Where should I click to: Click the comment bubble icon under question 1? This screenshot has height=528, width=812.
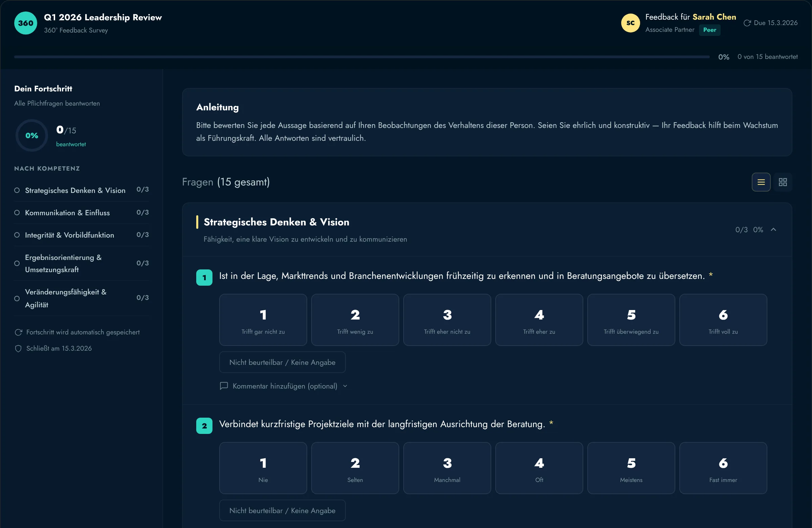[x=224, y=386]
